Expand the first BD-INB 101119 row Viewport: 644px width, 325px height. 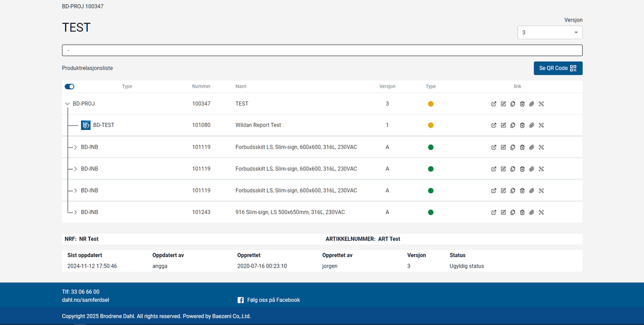[76, 147]
